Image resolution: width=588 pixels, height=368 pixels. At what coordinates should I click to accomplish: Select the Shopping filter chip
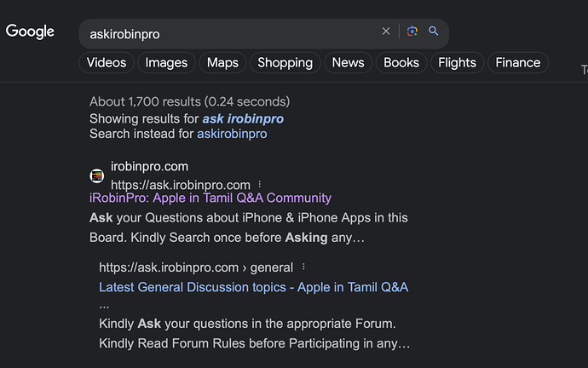(x=285, y=62)
